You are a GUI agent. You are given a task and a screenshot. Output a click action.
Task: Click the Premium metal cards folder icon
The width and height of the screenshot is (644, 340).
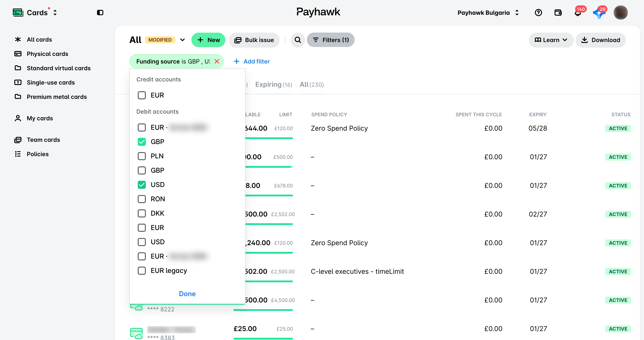click(18, 96)
